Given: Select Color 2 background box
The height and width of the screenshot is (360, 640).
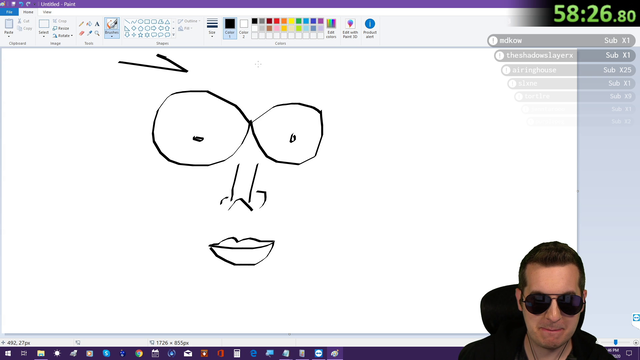Looking at the screenshot, I should point(244,28).
